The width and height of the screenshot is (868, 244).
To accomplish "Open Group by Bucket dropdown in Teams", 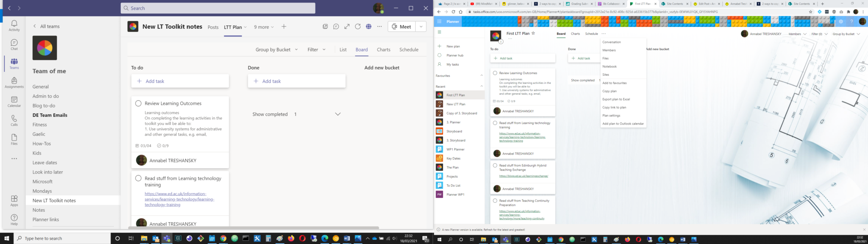I will [277, 50].
